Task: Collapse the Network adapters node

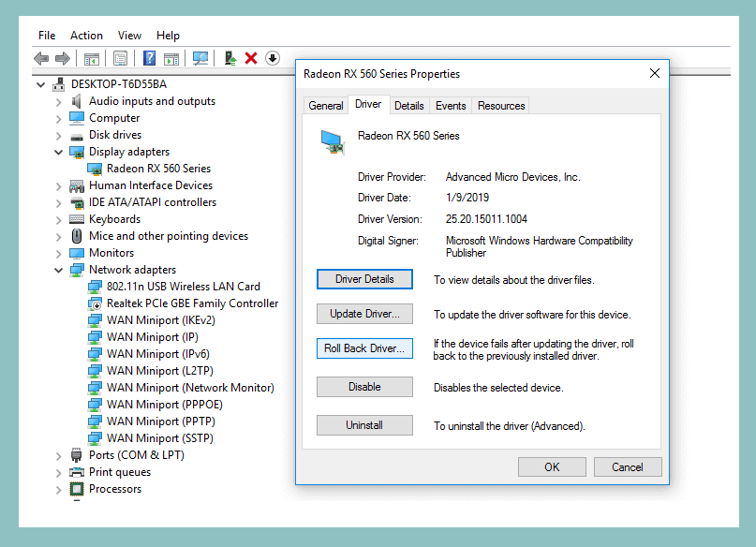Action: tap(58, 271)
